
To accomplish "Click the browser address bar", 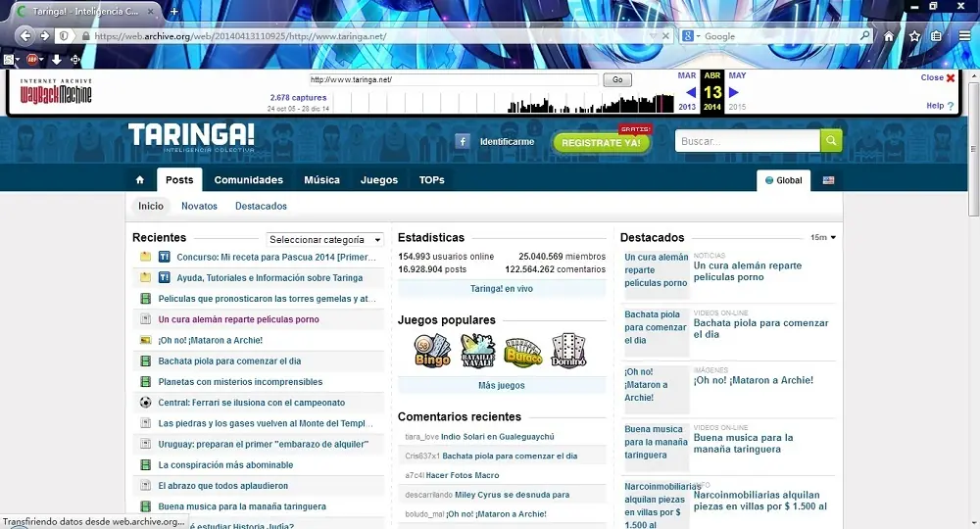I will coord(368,36).
